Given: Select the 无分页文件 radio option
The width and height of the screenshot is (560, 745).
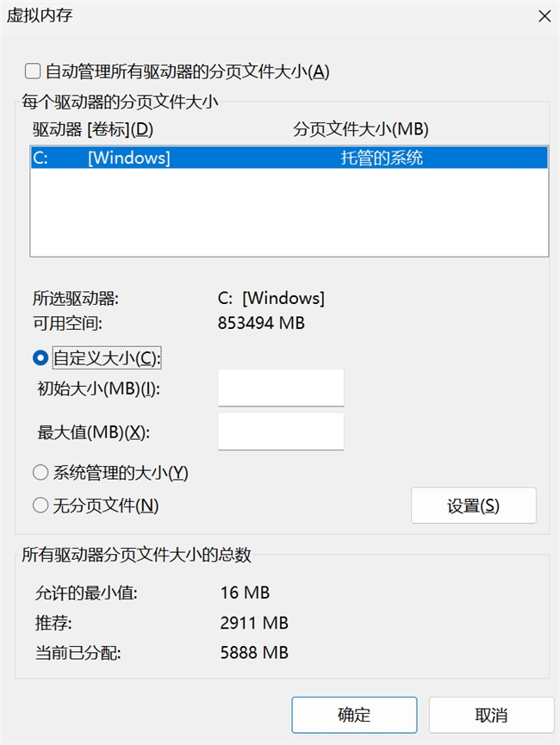Looking at the screenshot, I should (x=40, y=506).
